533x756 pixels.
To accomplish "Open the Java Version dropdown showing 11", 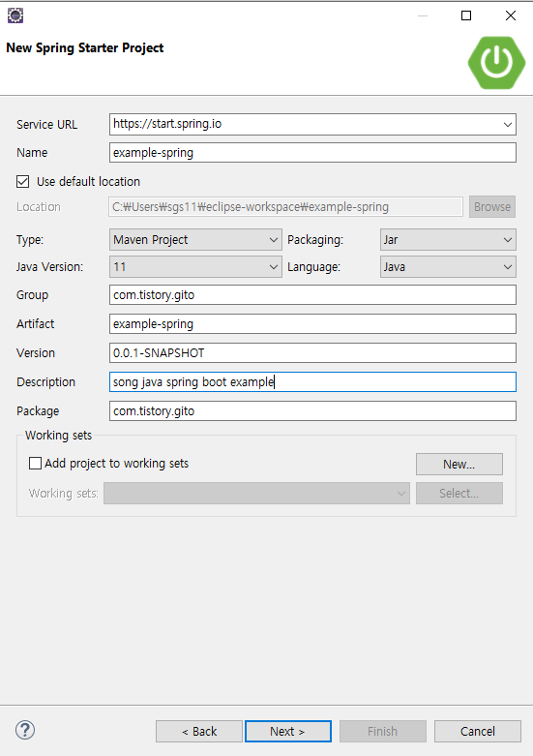I will [195, 266].
